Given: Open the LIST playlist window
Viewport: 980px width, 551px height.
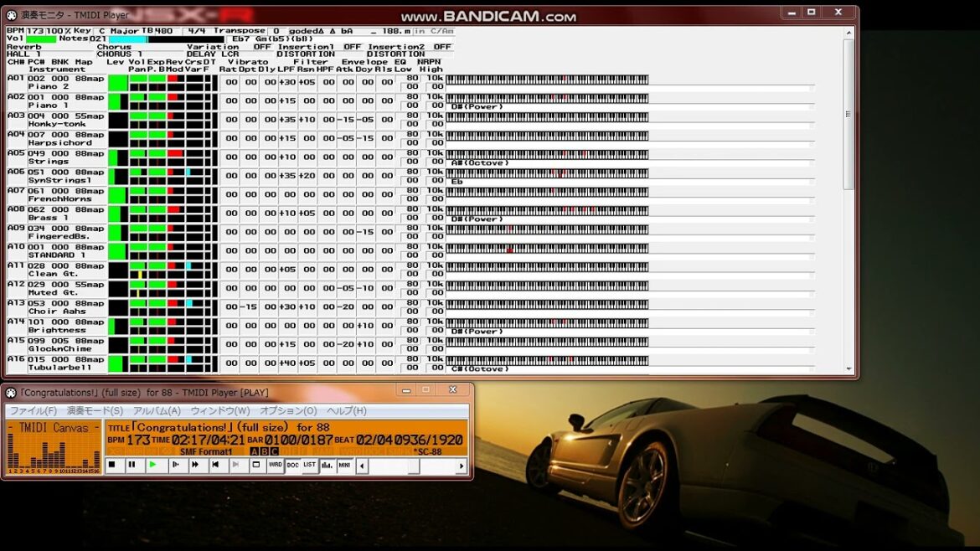Looking at the screenshot, I should [x=309, y=466].
